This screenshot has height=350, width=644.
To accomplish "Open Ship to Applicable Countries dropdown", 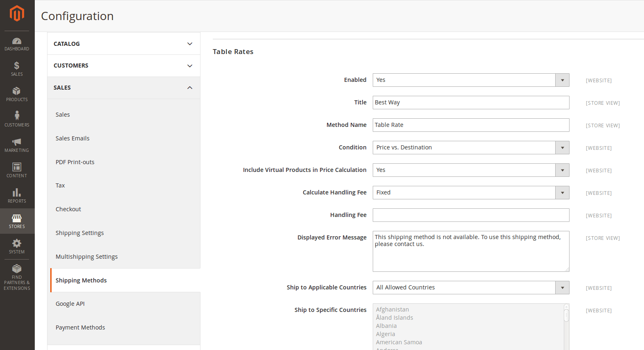I will tap(471, 287).
